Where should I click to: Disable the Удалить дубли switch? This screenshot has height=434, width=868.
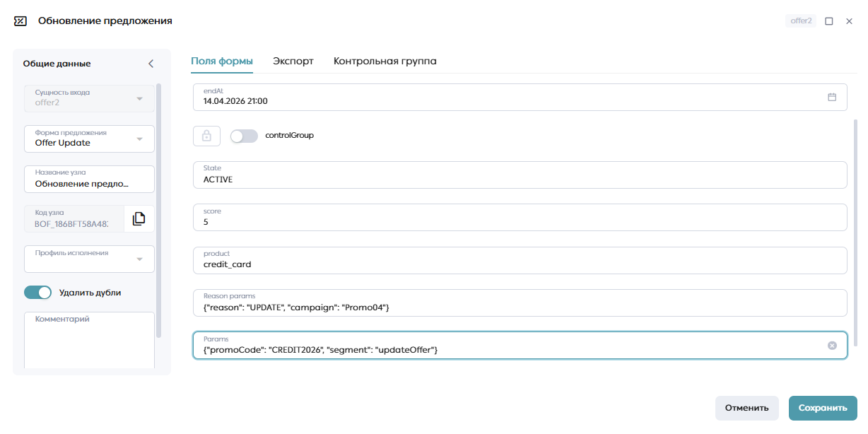pos(38,292)
